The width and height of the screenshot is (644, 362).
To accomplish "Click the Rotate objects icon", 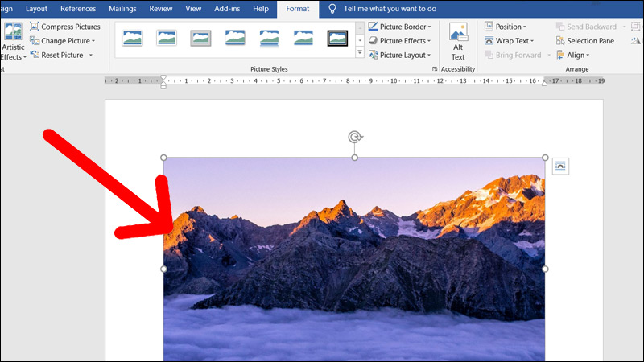I will point(635,41).
